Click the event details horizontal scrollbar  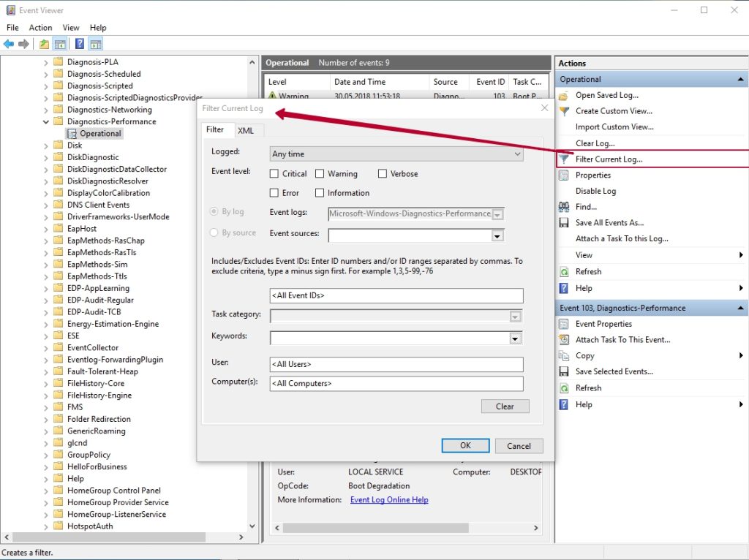(375, 528)
